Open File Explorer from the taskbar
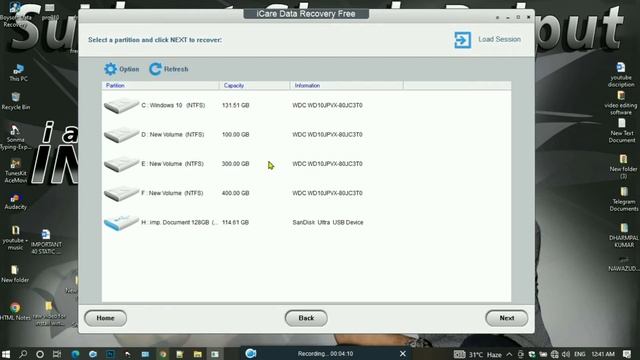 tap(198, 354)
